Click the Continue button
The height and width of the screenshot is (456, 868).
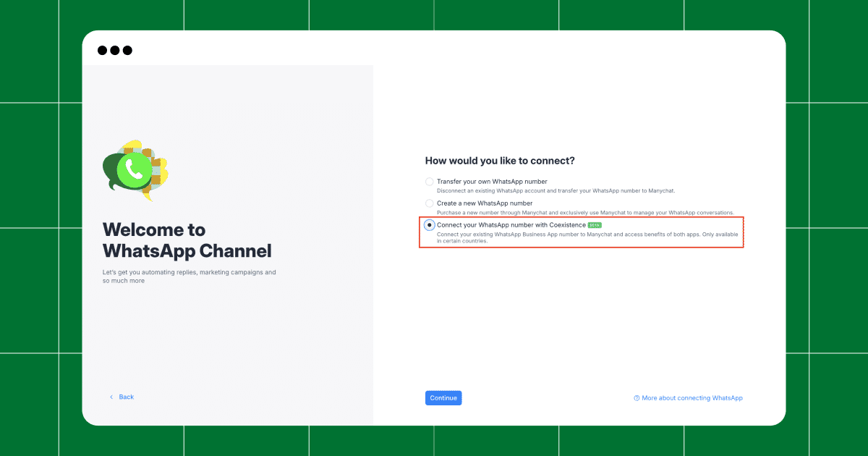pyautogui.click(x=443, y=398)
